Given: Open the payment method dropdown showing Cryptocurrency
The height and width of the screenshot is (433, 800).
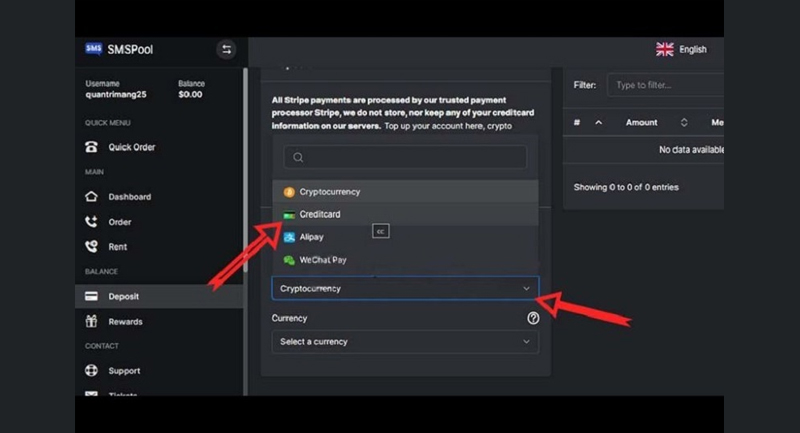Looking at the screenshot, I should (405, 289).
